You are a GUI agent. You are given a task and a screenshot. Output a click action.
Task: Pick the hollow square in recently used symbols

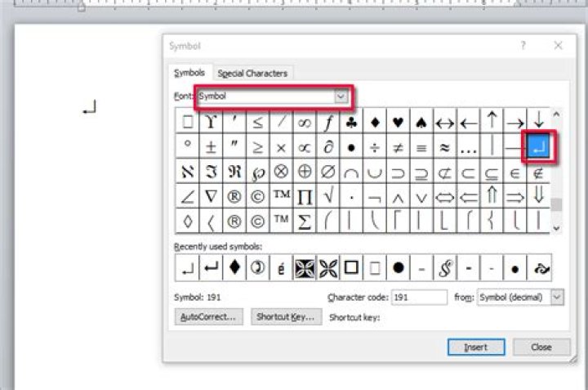[x=351, y=267]
